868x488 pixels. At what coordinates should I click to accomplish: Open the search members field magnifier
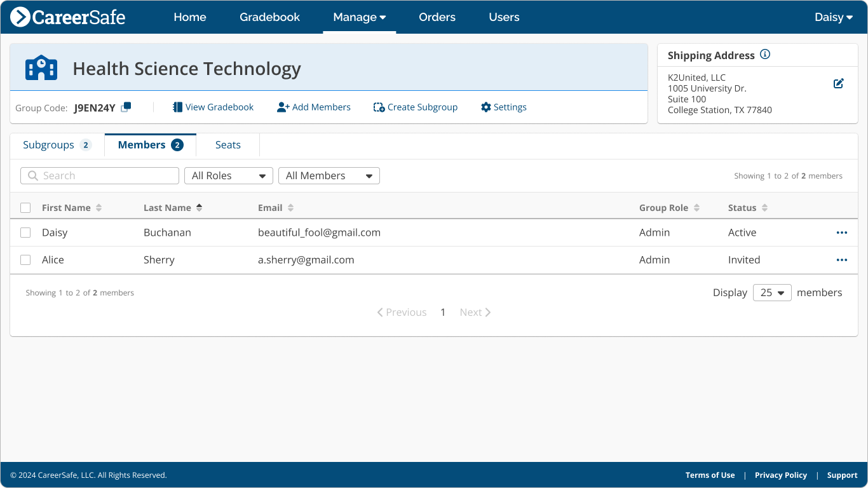[x=32, y=175]
